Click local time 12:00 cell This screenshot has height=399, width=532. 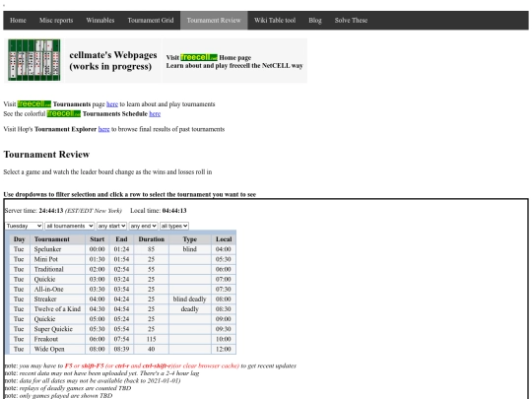pyautogui.click(x=224, y=349)
